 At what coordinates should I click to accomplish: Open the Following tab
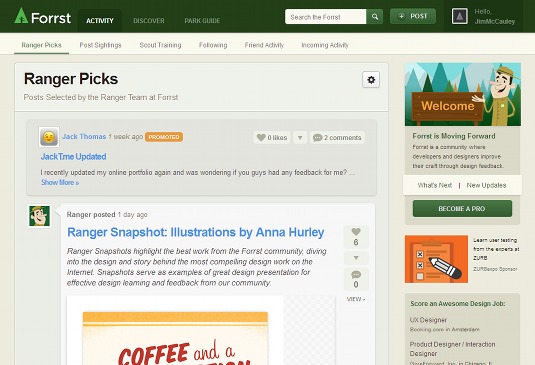coord(213,45)
